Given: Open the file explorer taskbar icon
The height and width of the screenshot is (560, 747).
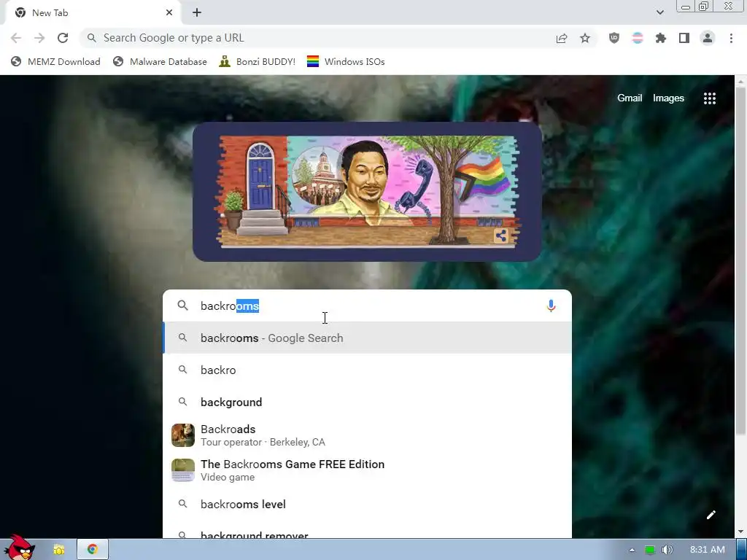Looking at the screenshot, I should [x=58, y=550].
